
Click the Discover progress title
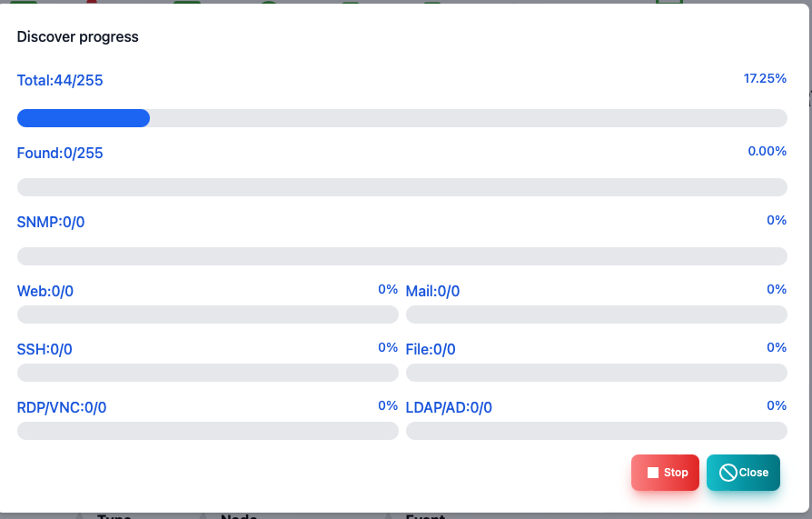[78, 37]
